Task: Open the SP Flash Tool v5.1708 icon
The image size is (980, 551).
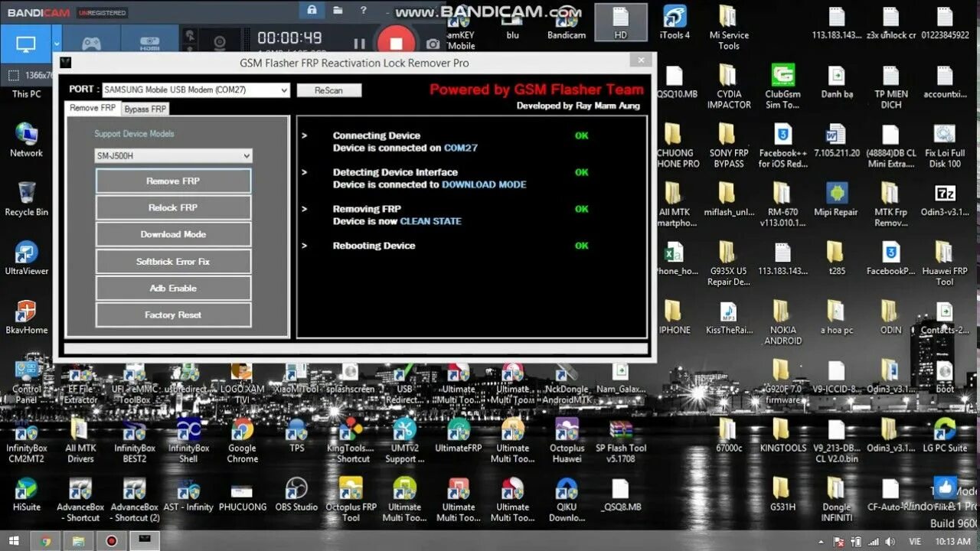Action: (x=621, y=441)
